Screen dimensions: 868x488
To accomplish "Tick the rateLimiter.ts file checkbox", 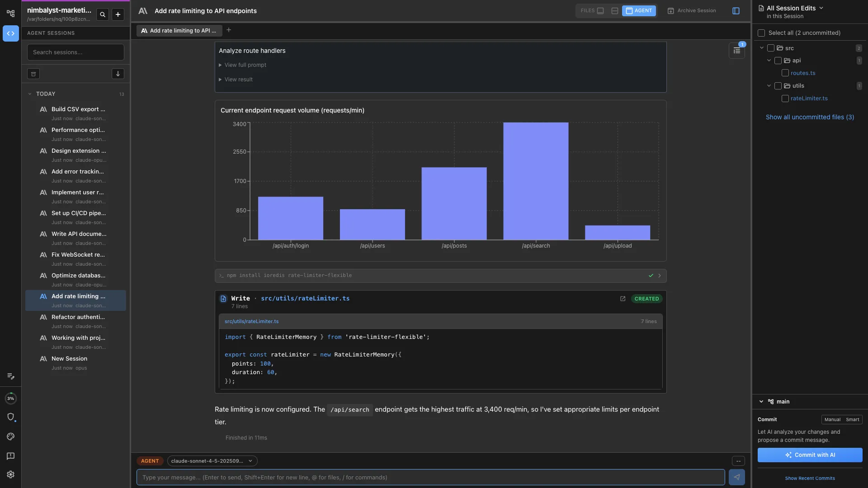I will point(785,99).
